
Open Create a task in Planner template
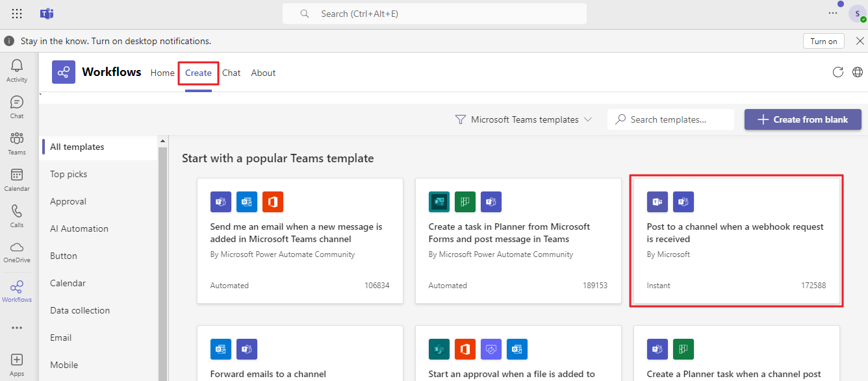click(518, 241)
